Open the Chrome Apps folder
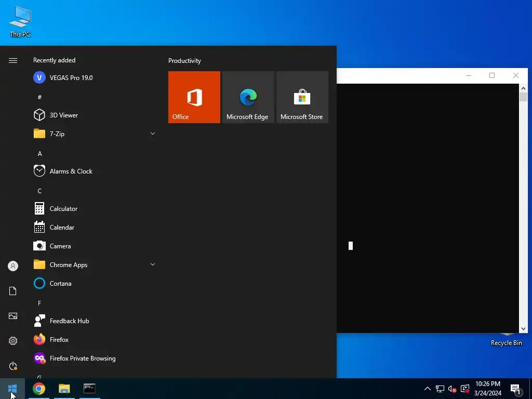The height and width of the screenshot is (399, 532). click(x=94, y=264)
